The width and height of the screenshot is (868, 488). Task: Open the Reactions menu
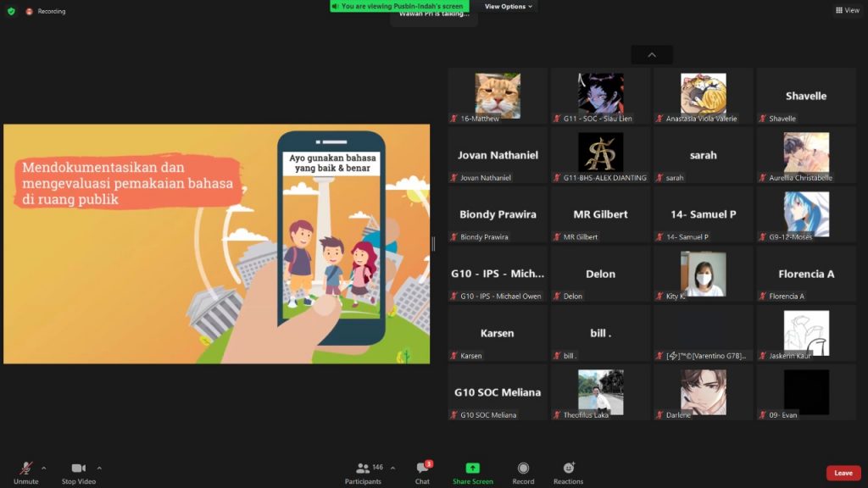coord(568,469)
